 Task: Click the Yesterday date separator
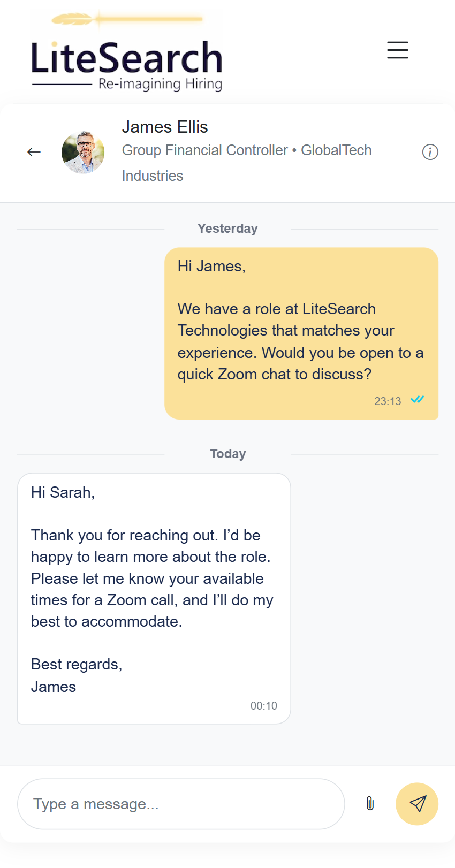click(x=227, y=229)
